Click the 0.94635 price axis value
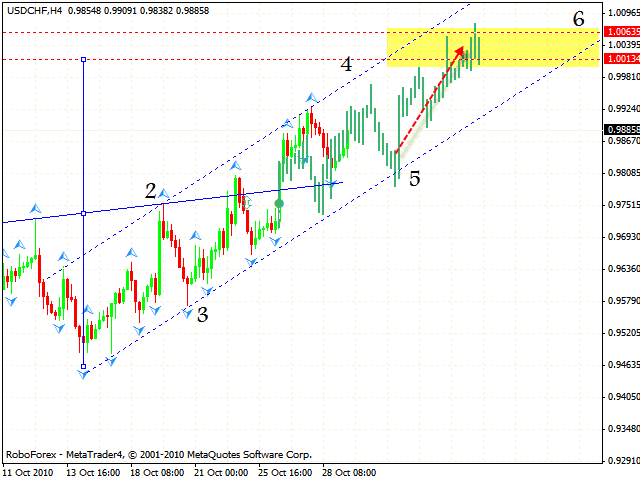 click(x=623, y=364)
